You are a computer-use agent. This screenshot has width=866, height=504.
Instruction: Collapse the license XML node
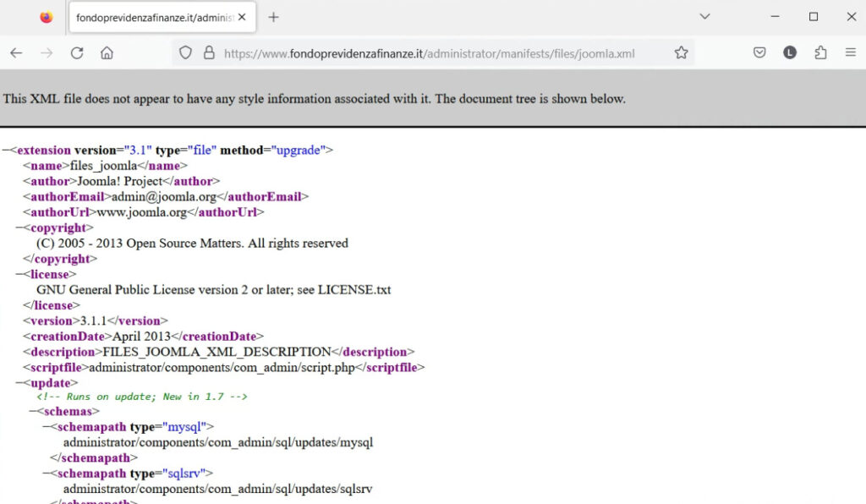pos(19,275)
